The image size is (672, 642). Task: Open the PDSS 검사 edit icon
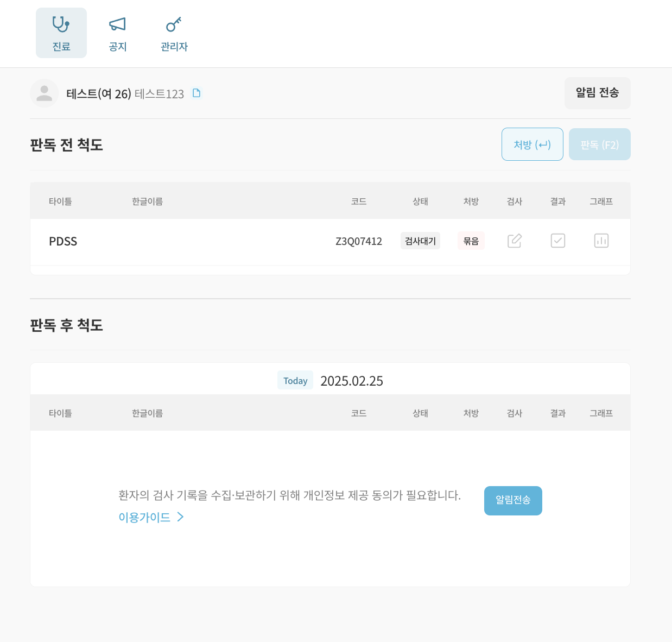[515, 241]
